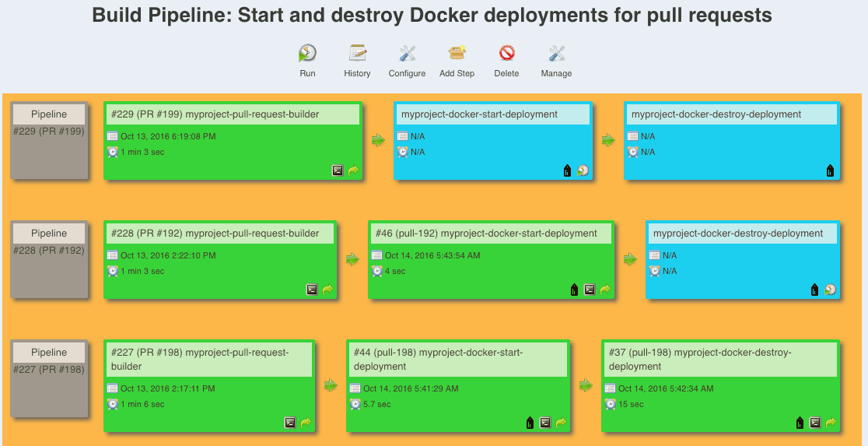Select the Pipeline #228 (PR #192) box
Image resolution: width=868 pixels, height=446 pixels.
pyautogui.click(x=48, y=259)
